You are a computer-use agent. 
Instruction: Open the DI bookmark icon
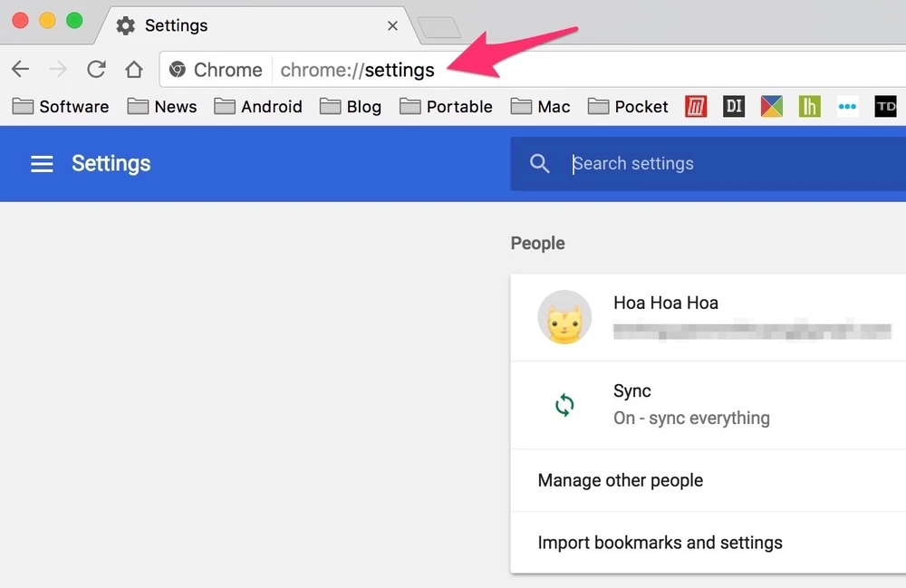coord(734,107)
